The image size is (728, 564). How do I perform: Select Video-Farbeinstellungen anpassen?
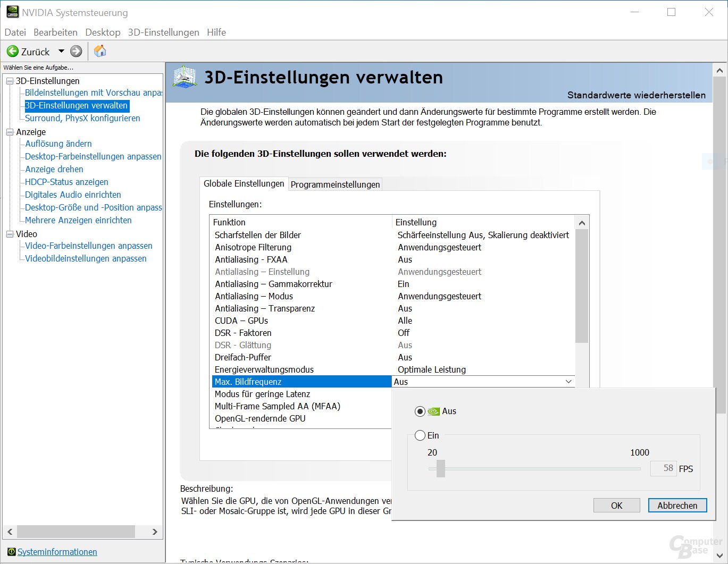tap(89, 246)
